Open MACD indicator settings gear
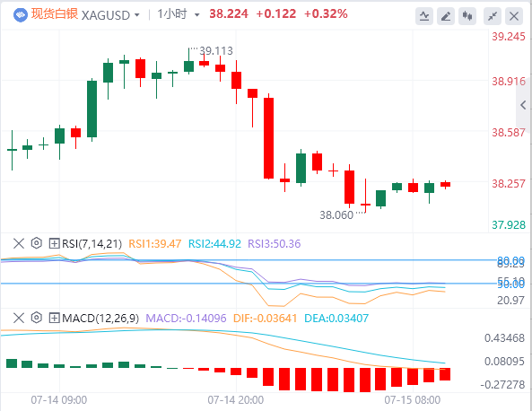 [x=36, y=318]
